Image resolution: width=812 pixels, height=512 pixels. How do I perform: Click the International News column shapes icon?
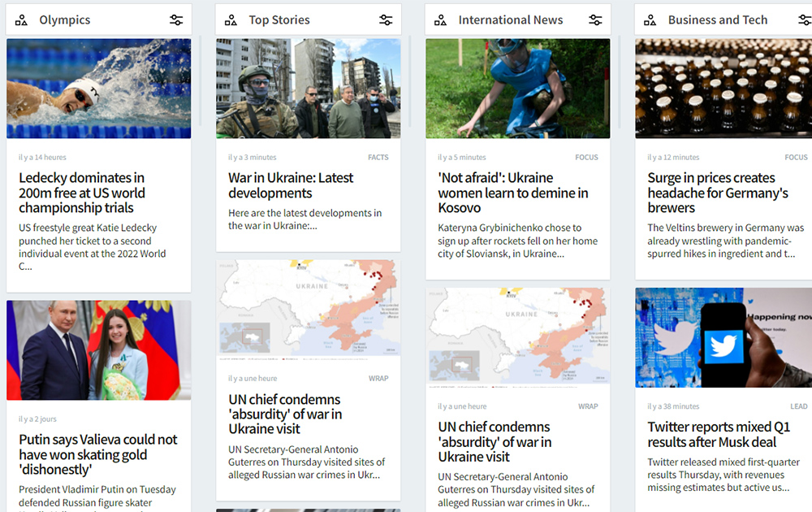(x=440, y=20)
